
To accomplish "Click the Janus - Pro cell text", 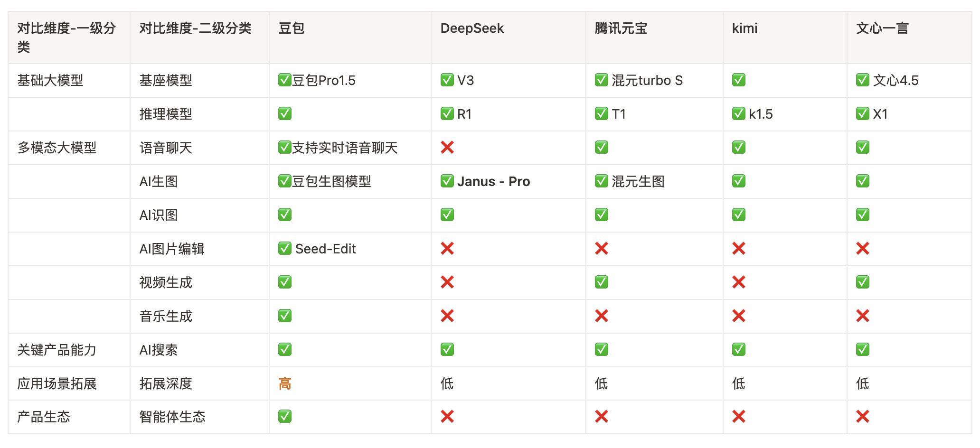I will click(x=493, y=181).
